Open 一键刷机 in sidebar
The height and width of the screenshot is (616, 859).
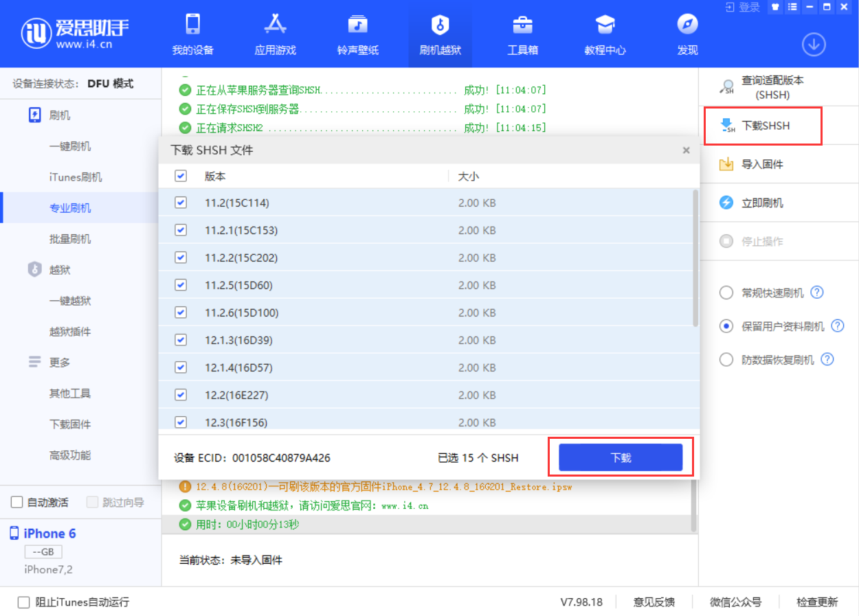click(70, 146)
